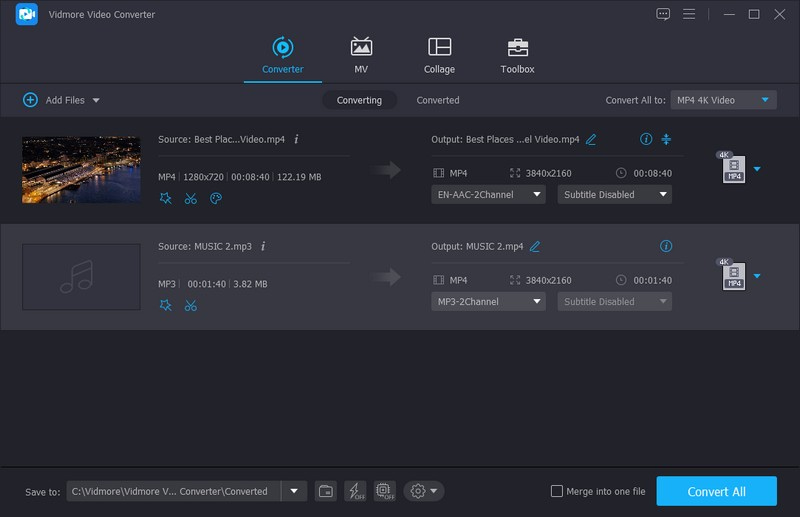Switch to the MV tab
The width and height of the screenshot is (800, 517).
point(361,56)
